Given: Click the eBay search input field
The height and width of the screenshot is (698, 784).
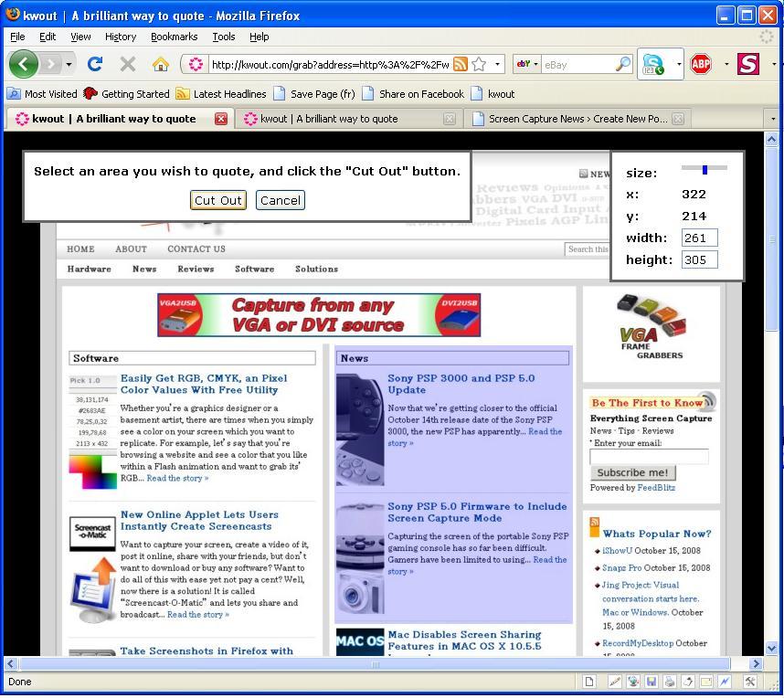Looking at the screenshot, I should pos(578,64).
